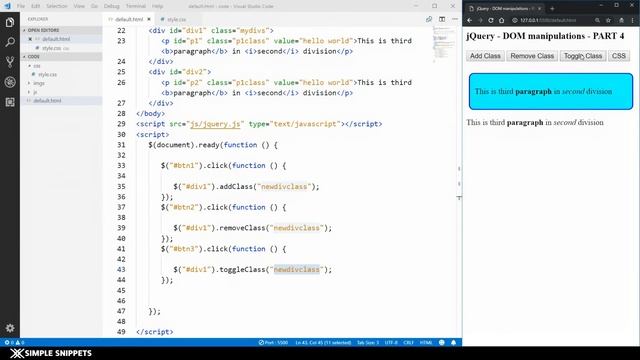Screen dimensions: 640x360
Task: Open the Manage gear at activity bar bottom
Action: (10, 328)
